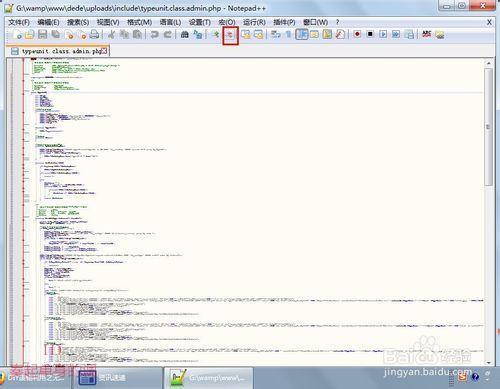Undo the last edit with the undo arrow
The height and width of the screenshot is (389, 500).
click(154, 34)
